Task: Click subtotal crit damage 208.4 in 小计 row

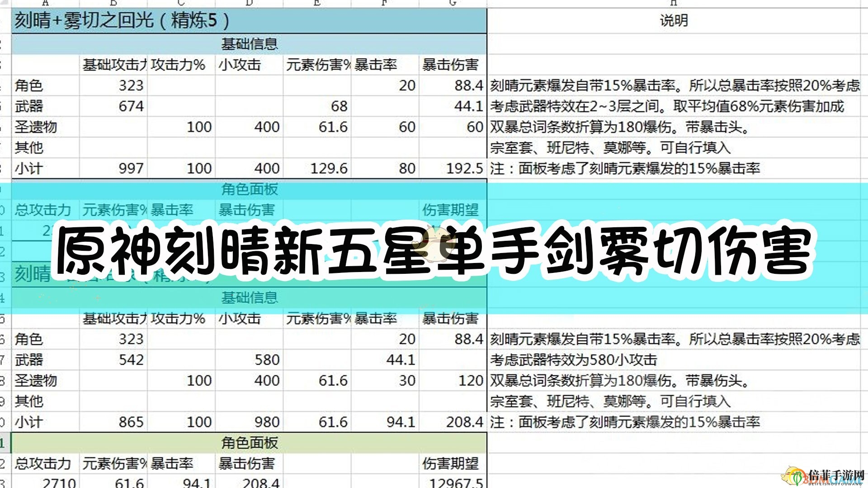Action: (x=453, y=422)
